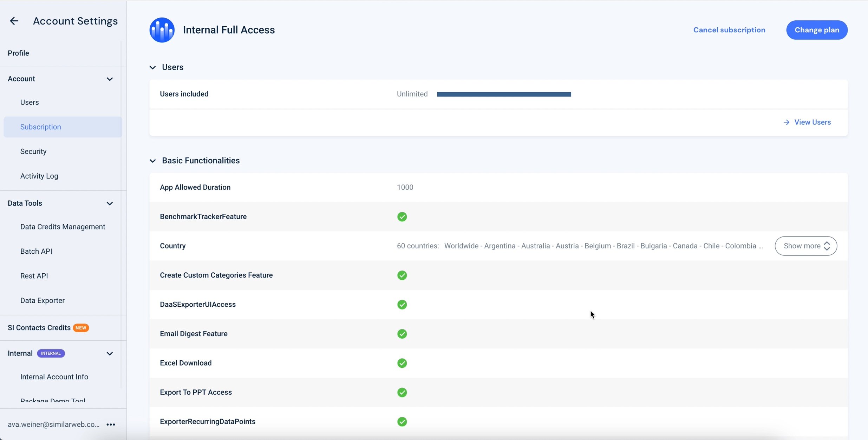Click the Similarweb plan logo icon
The width and height of the screenshot is (868, 440).
(x=162, y=30)
